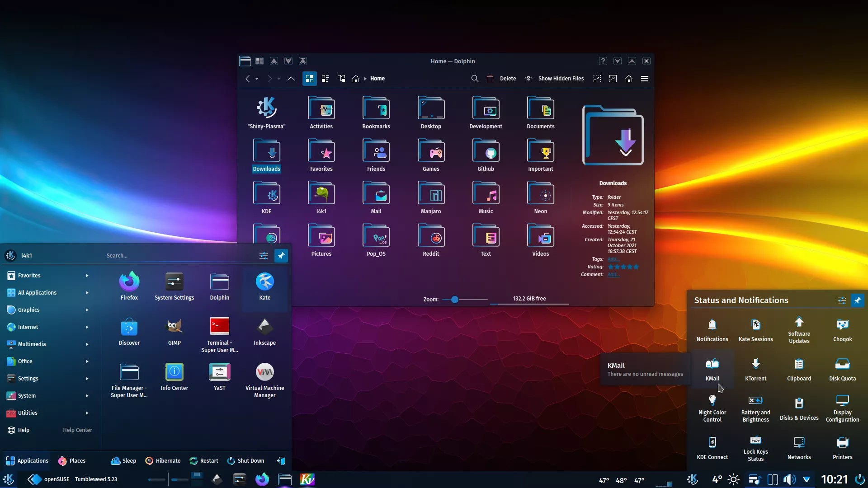Viewport: 868px width, 488px height.
Task: Open Dolphin hamburger menu
Action: pyautogui.click(x=645, y=79)
